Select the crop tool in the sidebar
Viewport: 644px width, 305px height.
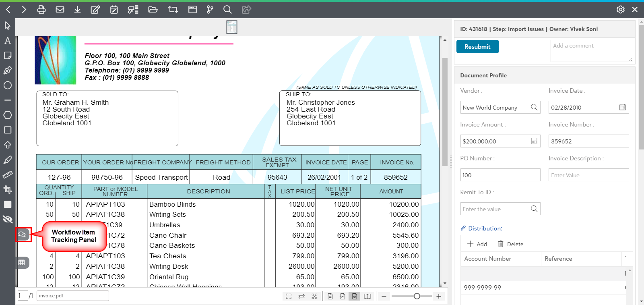click(8, 189)
